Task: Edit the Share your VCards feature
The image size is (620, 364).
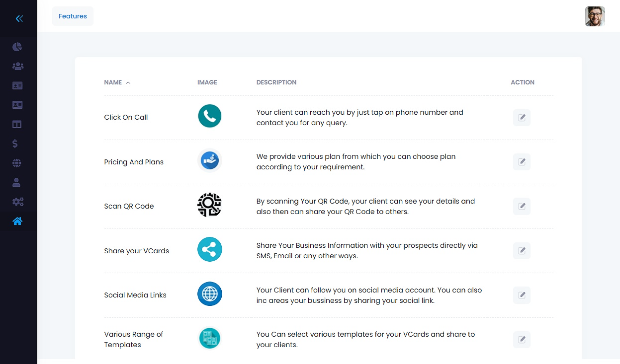Action: tap(522, 251)
